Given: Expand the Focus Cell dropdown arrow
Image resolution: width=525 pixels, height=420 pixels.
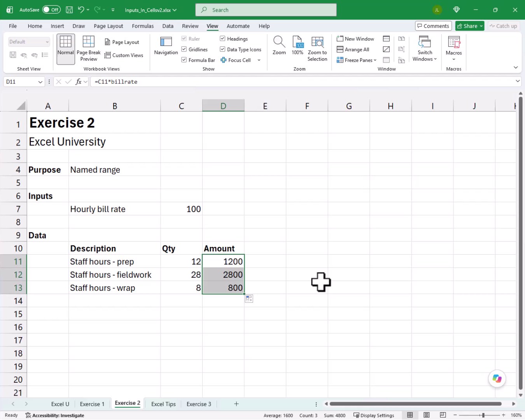Looking at the screenshot, I should [x=259, y=60].
